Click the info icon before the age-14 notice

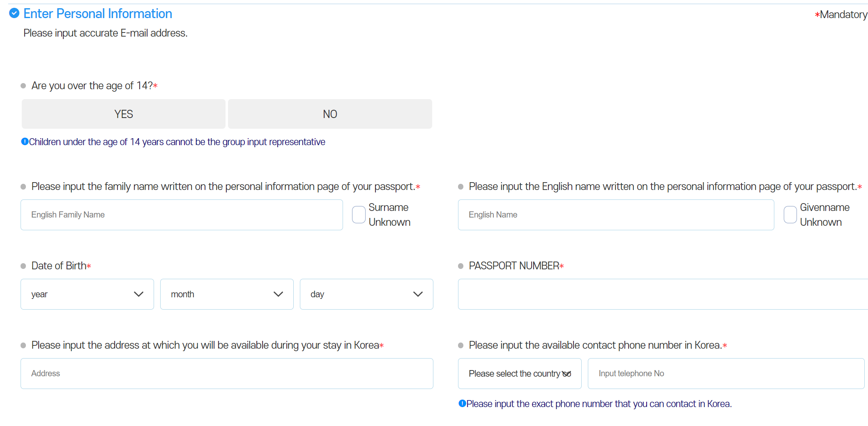[x=25, y=141]
